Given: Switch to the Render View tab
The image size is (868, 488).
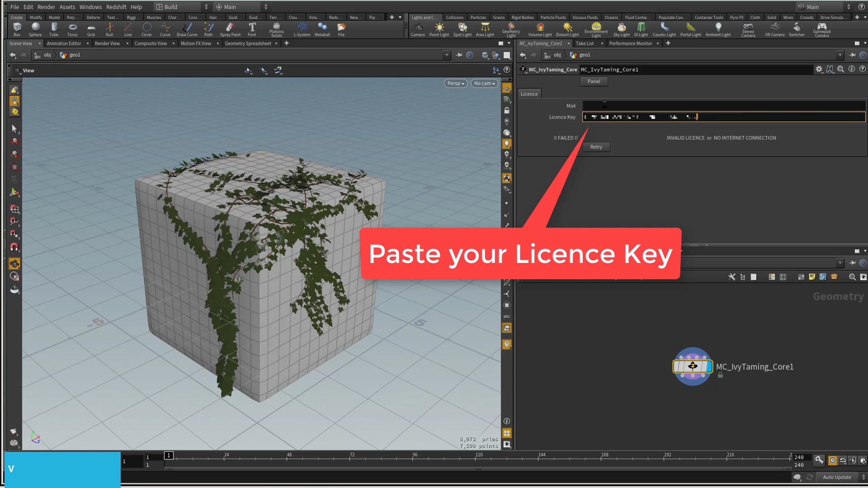Looking at the screenshot, I should (107, 43).
